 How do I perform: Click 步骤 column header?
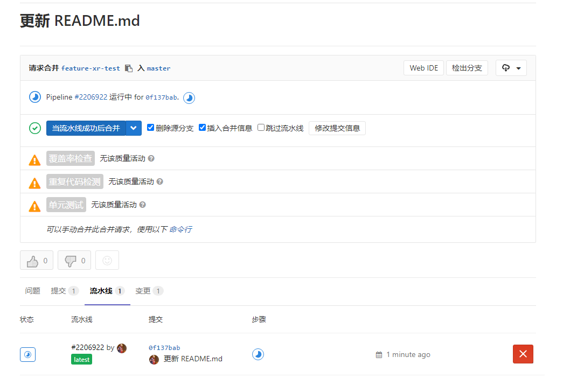259,319
